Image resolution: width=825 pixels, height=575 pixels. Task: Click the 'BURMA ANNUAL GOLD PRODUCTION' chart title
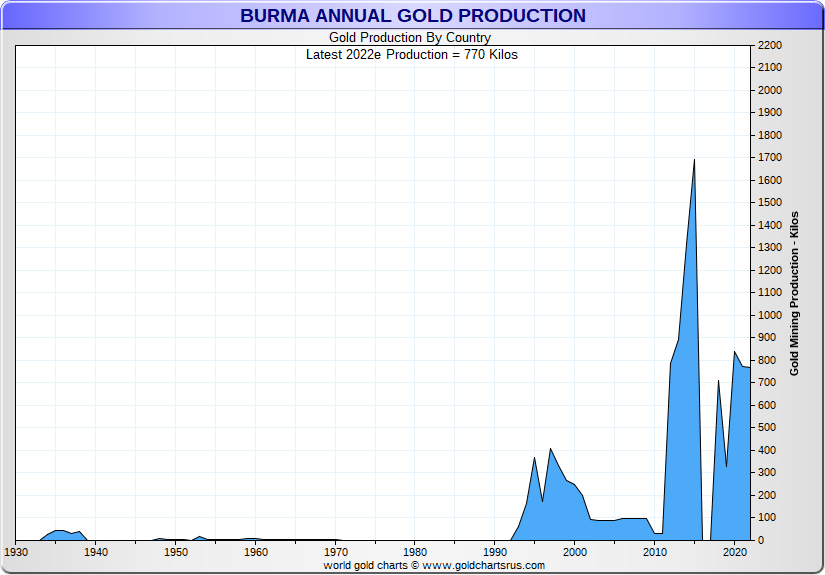[x=412, y=16]
